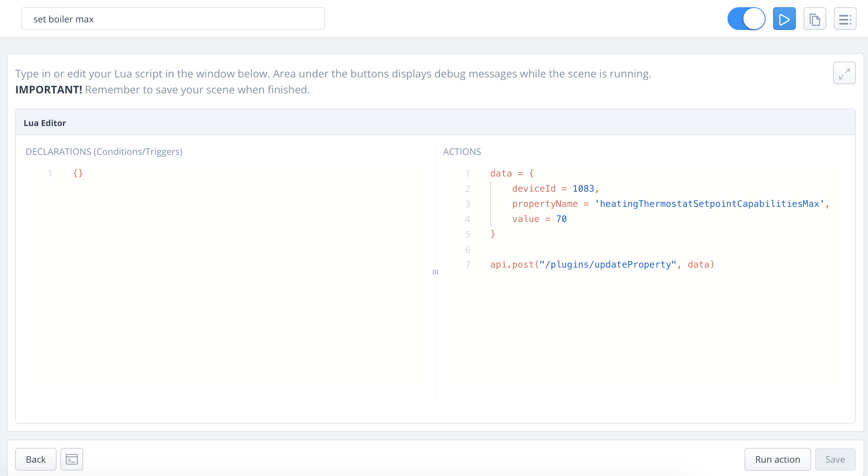This screenshot has height=476, width=868.
Task: Place cursor in the declarations '{}' line
Action: (x=78, y=173)
